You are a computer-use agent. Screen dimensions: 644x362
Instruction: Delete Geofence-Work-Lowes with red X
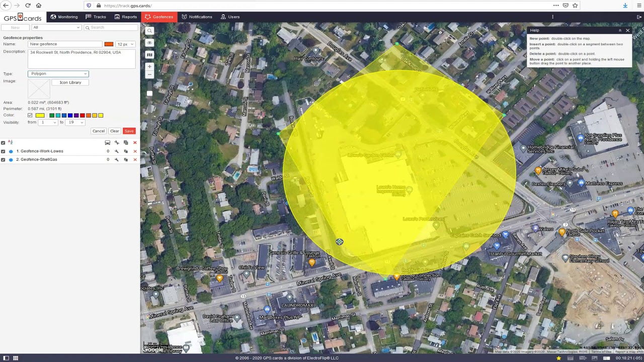click(x=135, y=151)
